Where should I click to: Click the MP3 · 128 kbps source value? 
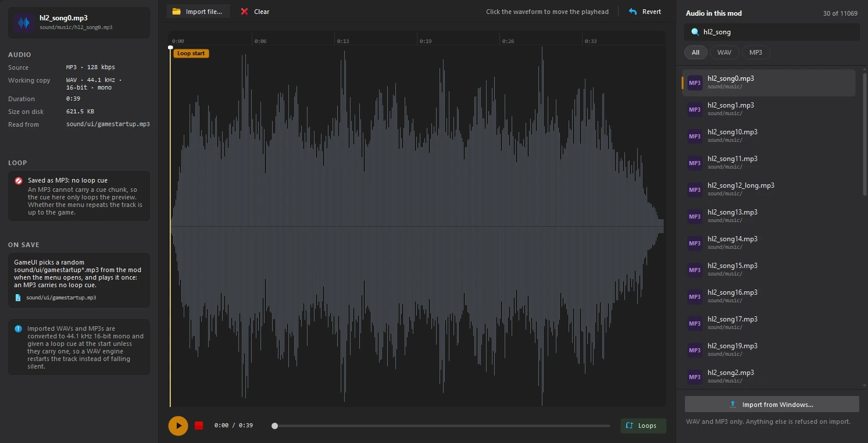[x=91, y=67]
